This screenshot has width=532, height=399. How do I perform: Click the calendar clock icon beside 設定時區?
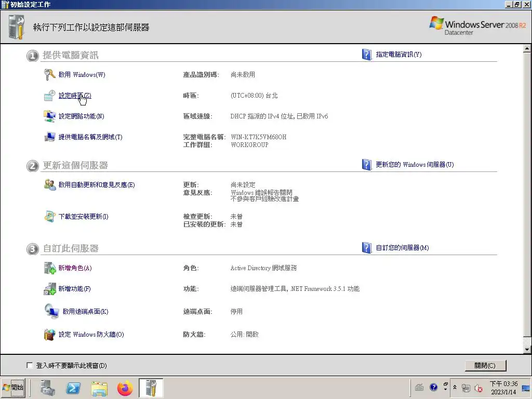coord(50,96)
